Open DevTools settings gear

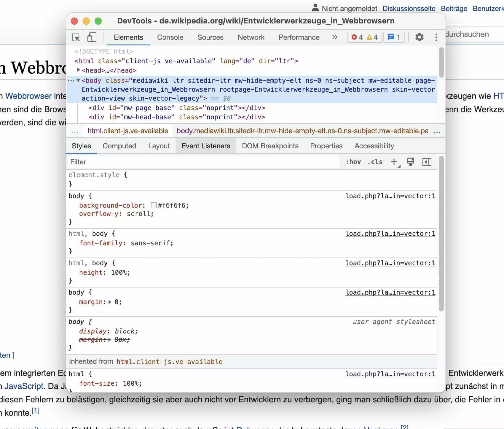tap(419, 37)
